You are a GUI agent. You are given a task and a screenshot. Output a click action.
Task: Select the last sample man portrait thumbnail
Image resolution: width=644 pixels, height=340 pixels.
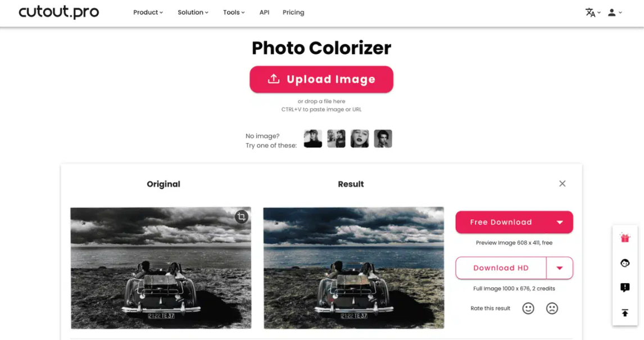coord(383,138)
